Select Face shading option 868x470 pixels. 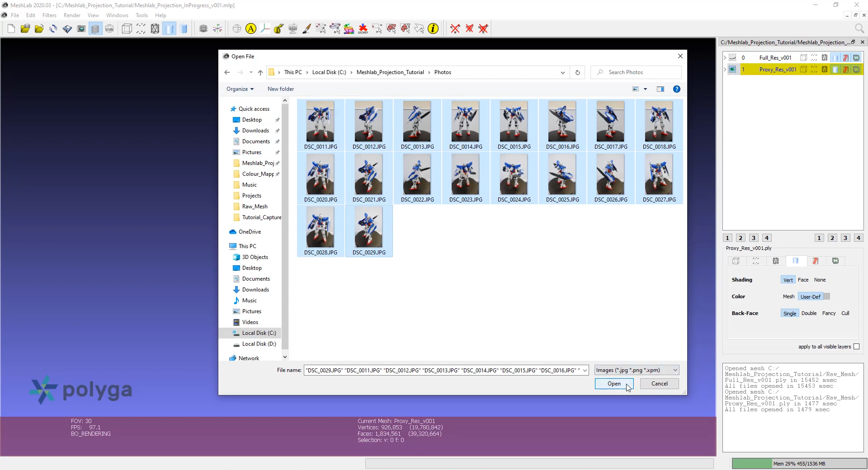click(x=803, y=280)
